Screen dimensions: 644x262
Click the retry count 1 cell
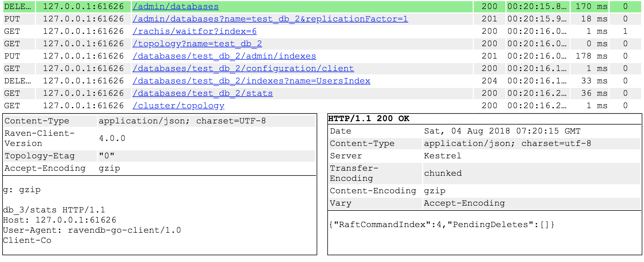tap(625, 31)
